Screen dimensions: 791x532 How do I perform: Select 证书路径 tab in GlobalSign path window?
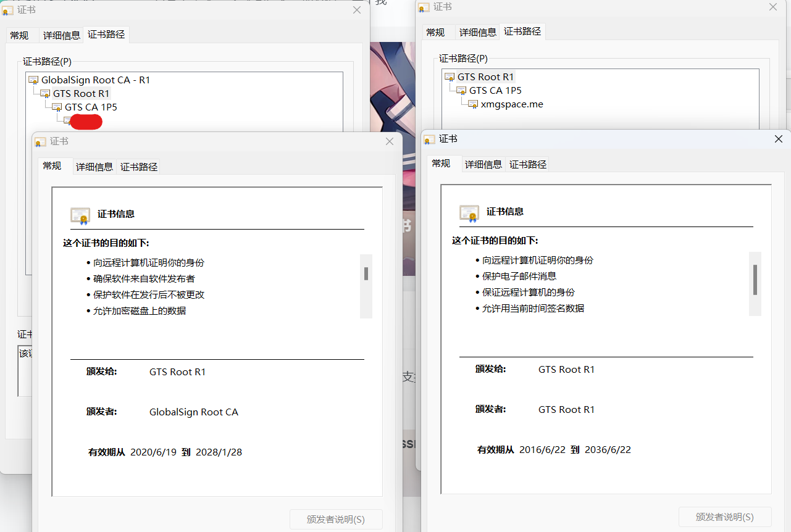(107, 35)
